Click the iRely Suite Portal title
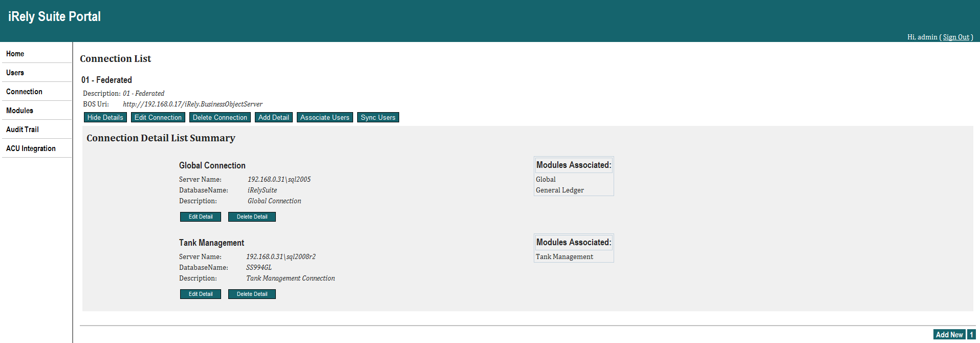This screenshot has width=980, height=343. pos(54,16)
